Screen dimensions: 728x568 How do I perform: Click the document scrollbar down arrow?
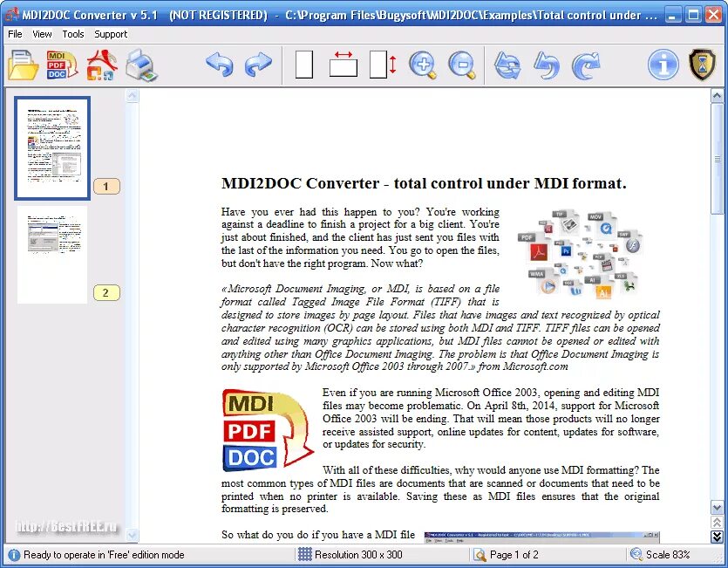tap(717, 508)
